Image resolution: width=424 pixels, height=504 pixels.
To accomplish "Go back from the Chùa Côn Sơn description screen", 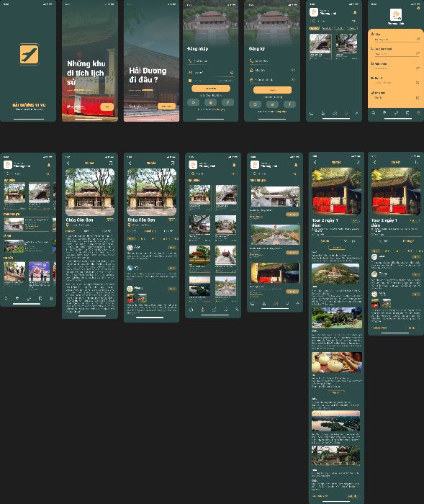I will [68, 163].
